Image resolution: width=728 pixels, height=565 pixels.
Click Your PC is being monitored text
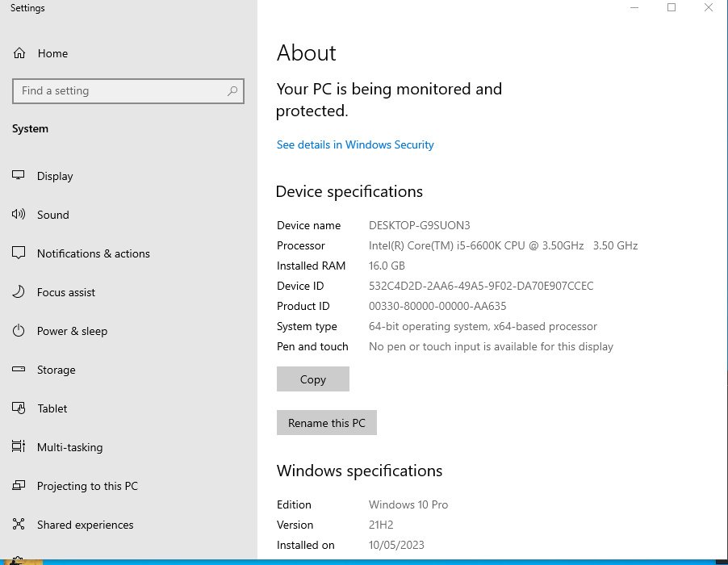[x=389, y=100]
